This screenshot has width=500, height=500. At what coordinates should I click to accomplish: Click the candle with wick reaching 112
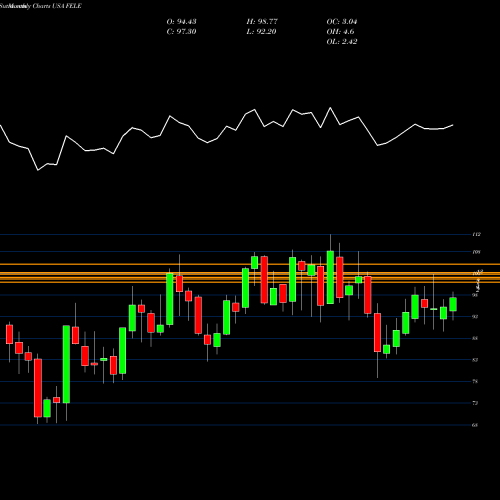coord(330,277)
